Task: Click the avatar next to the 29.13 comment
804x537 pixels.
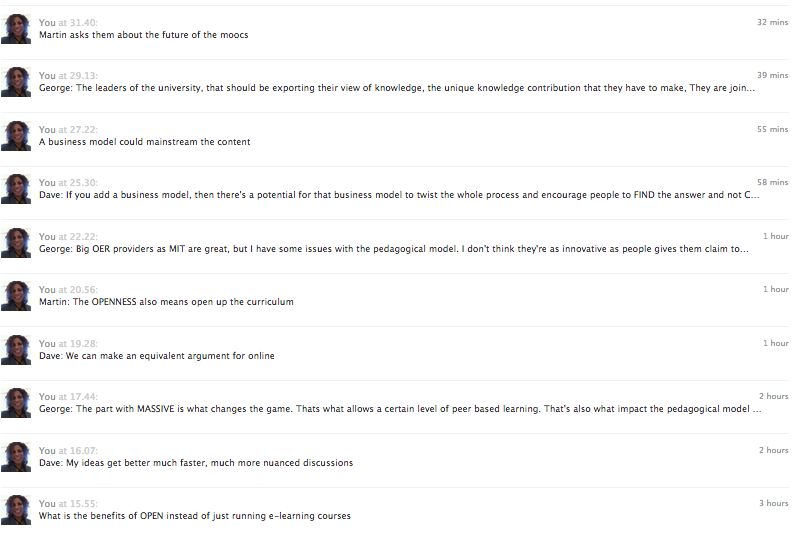Action: (16, 82)
